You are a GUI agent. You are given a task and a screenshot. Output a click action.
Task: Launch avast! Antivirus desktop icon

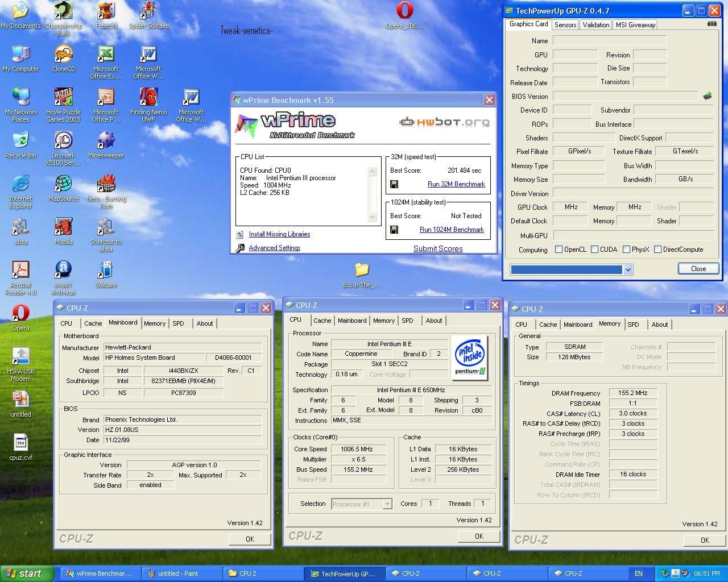(63, 278)
